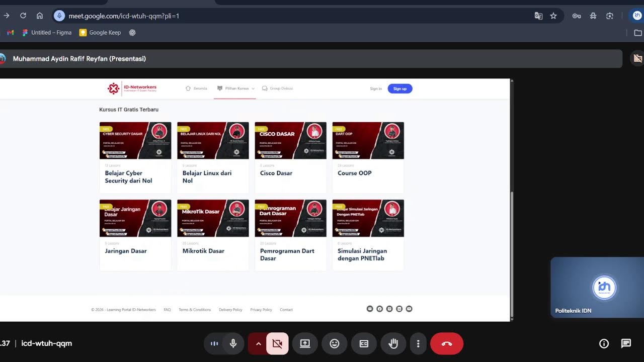Open Pilihan Kursus dropdown menu
644x362 pixels.
[236, 88]
